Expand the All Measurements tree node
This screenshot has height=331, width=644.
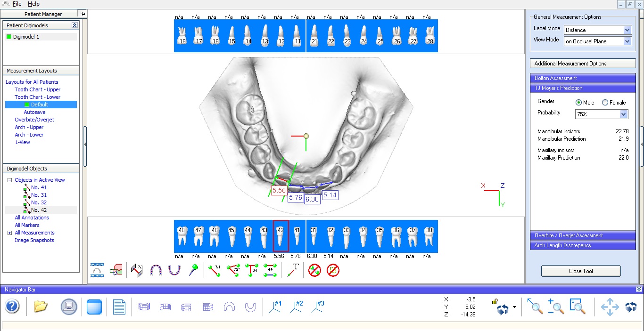click(9, 233)
